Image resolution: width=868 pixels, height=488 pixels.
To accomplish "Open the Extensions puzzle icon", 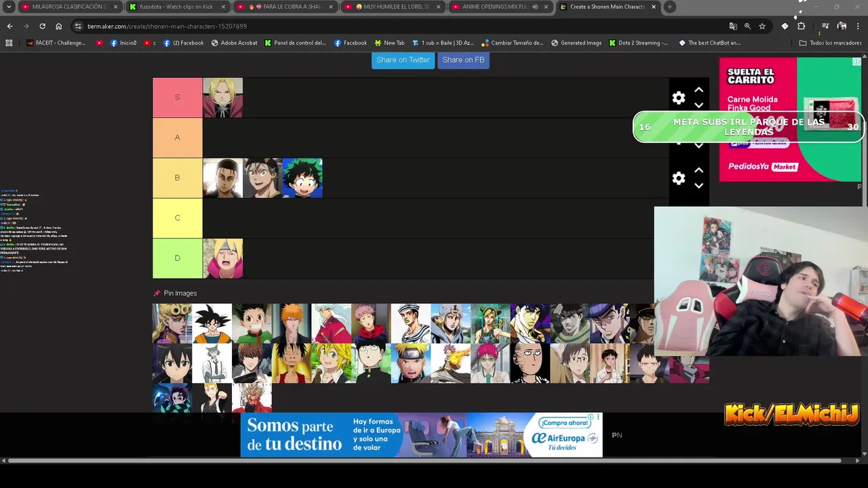I will click(x=801, y=26).
